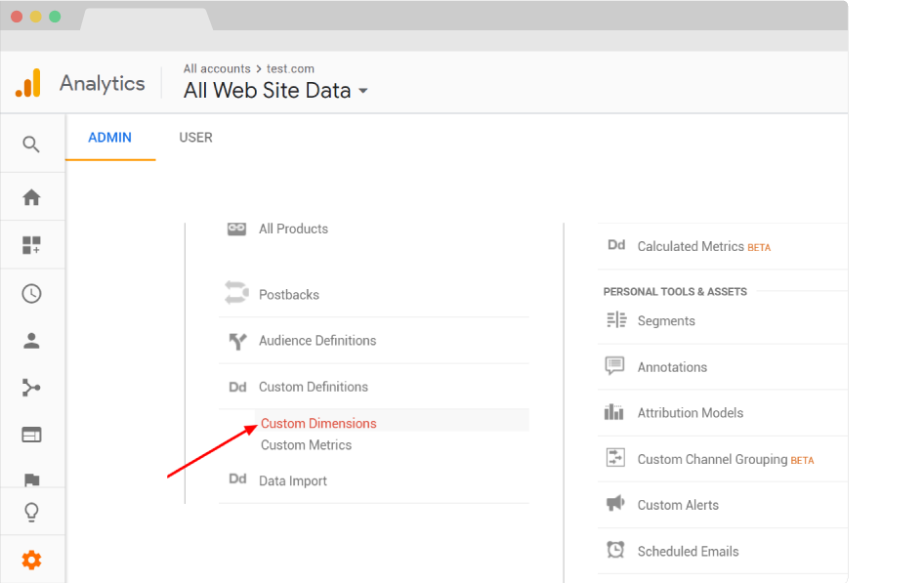Select the Home icon in the sidebar
This screenshot has height=583, width=924.
pos(32,196)
